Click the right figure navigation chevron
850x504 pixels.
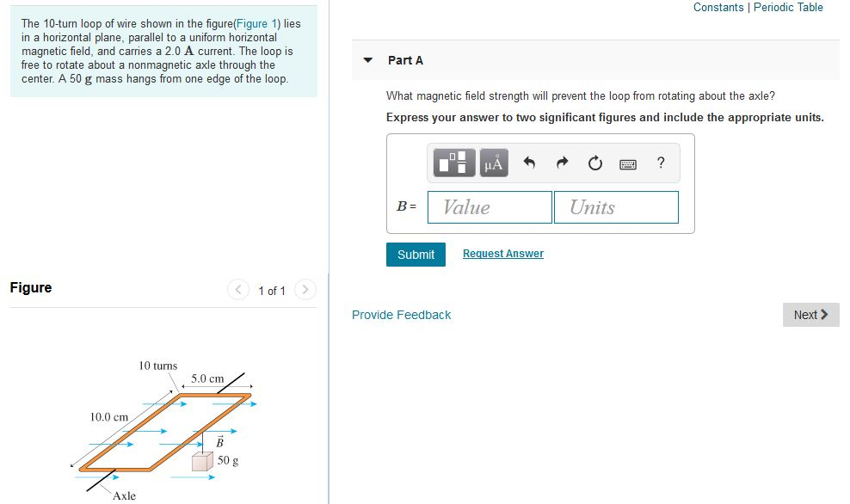305,290
